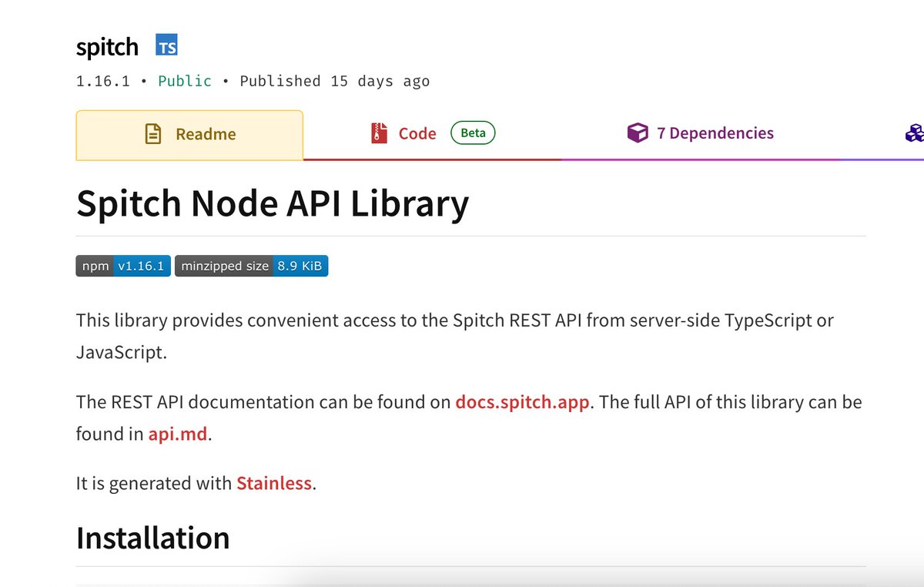
Task: Click the minzipped size 8.9 KiB badge
Action: coord(252,267)
